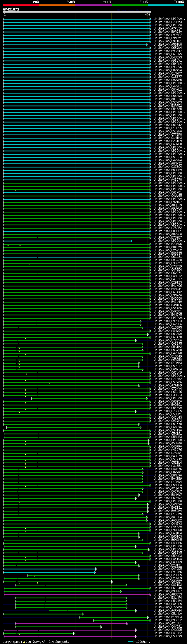Select subject label UniRef100_Q1DMK3
The image size is (187, 644).
pos(168,363)
